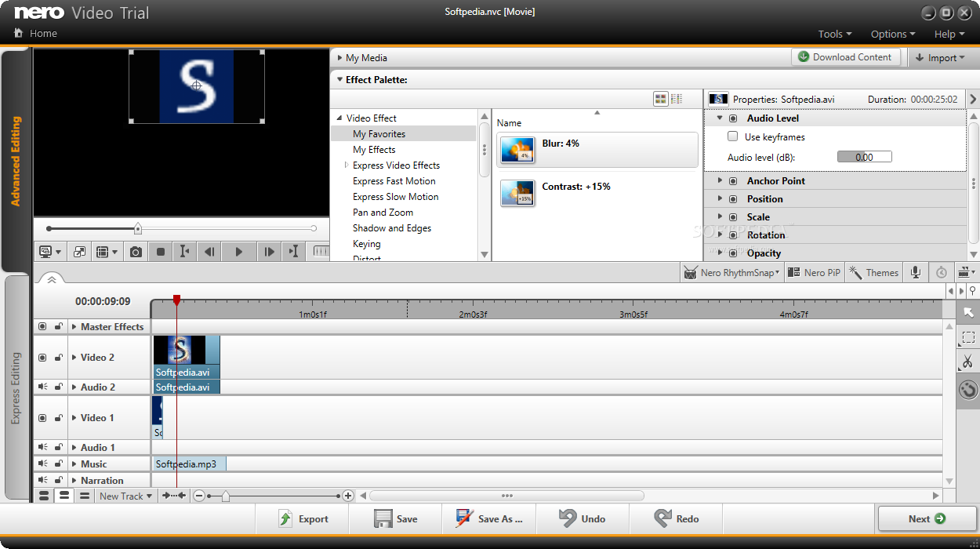Expand the Video 2 track

tap(74, 357)
